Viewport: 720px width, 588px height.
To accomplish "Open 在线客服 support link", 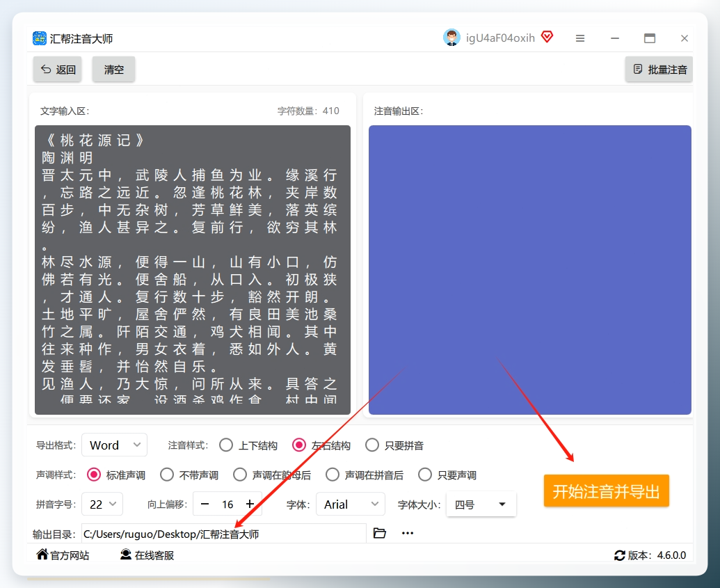I will point(147,555).
